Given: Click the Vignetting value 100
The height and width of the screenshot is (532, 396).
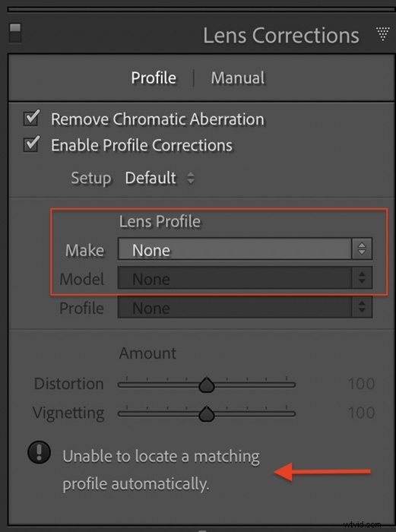Looking at the screenshot, I should (361, 413).
